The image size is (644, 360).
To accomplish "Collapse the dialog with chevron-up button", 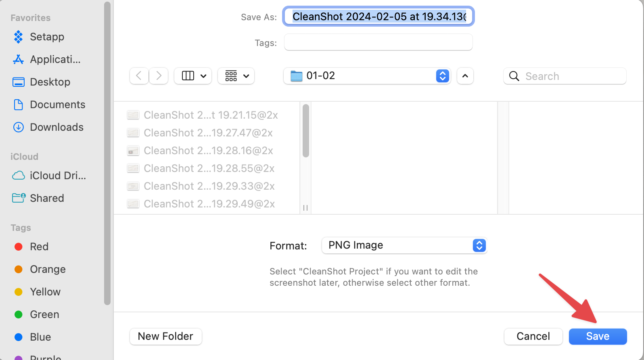I will [x=465, y=76].
